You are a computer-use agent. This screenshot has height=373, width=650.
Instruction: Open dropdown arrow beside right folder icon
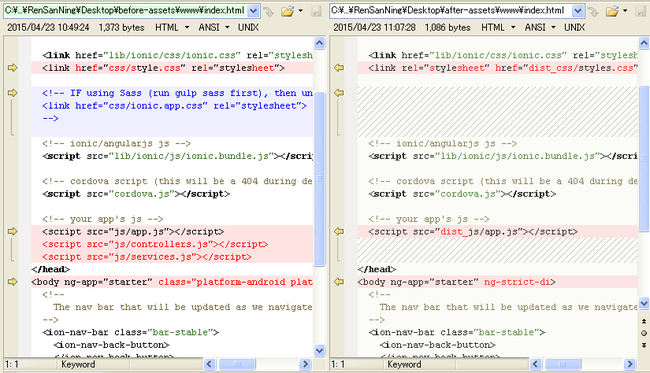click(x=626, y=11)
